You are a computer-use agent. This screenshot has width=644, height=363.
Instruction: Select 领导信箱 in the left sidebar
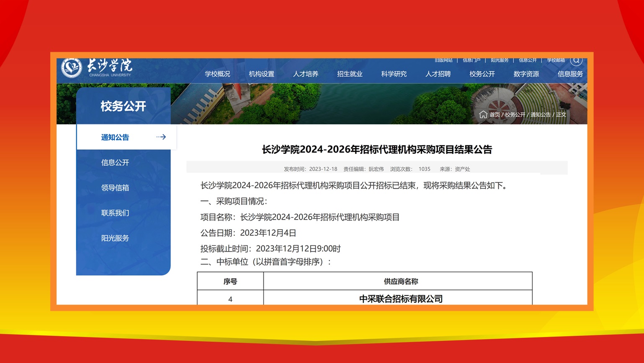point(115,187)
